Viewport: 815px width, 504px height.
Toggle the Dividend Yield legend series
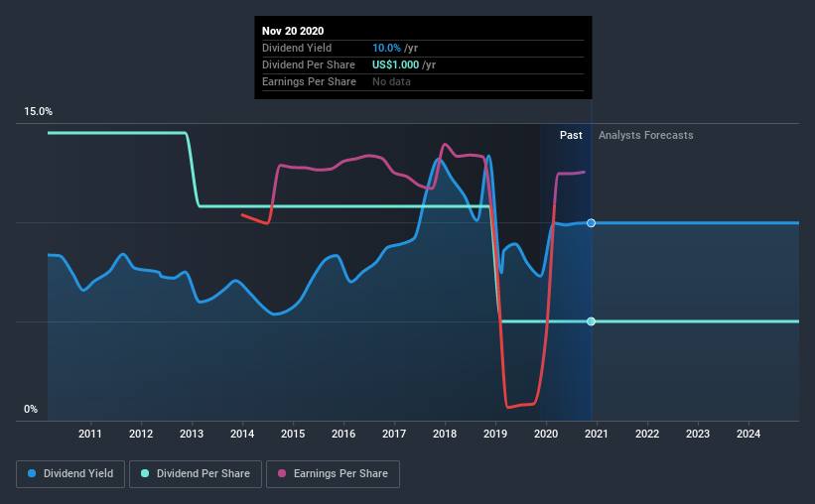pyautogui.click(x=70, y=474)
